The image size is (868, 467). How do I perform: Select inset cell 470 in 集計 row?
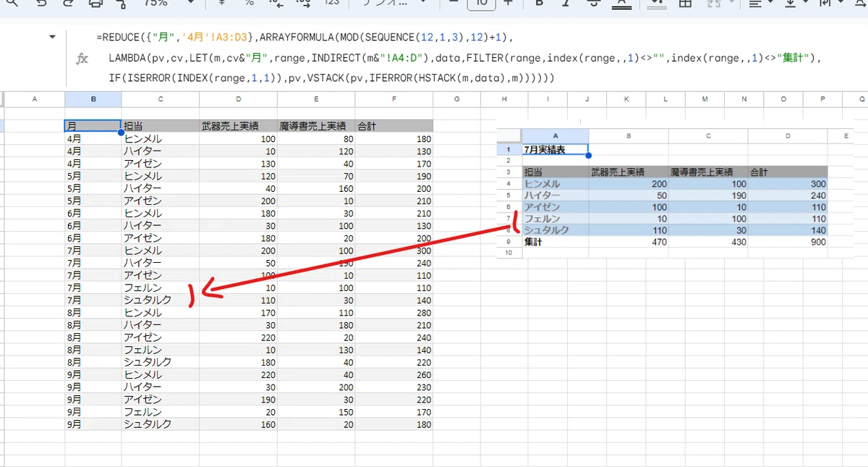click(629, 242)
